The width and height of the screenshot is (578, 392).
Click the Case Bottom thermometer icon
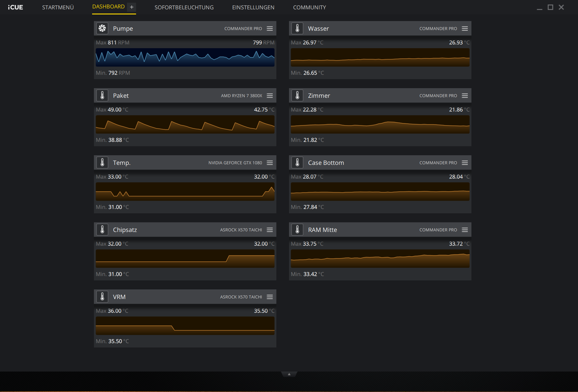coord(297,162)
